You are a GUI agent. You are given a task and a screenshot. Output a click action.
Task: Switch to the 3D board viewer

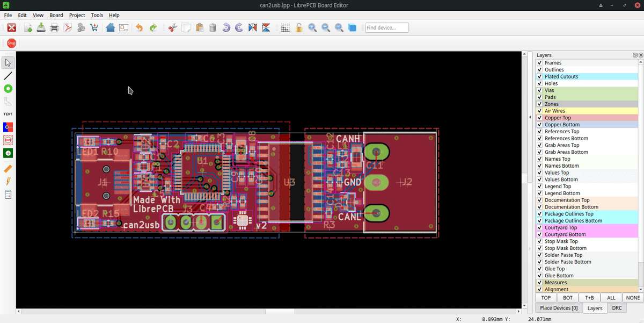pos(352,27)
